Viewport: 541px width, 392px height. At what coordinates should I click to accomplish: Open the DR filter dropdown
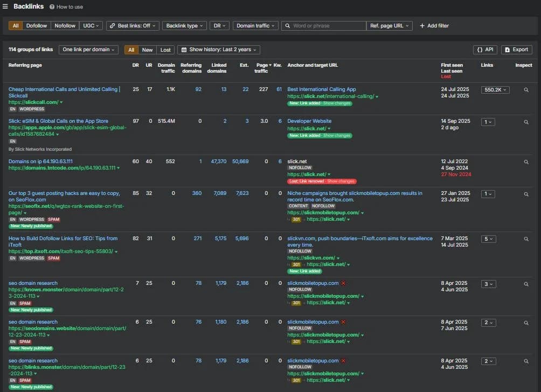219,26
